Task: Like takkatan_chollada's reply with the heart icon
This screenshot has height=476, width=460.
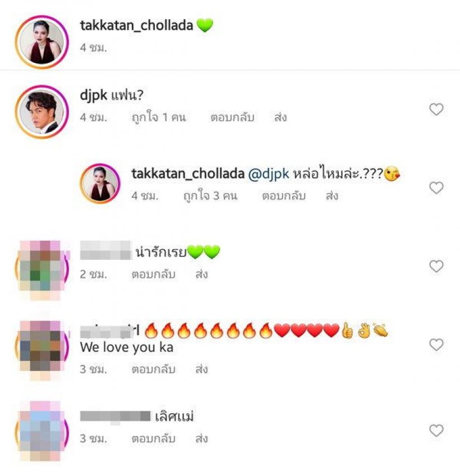Action: point(436,187)
